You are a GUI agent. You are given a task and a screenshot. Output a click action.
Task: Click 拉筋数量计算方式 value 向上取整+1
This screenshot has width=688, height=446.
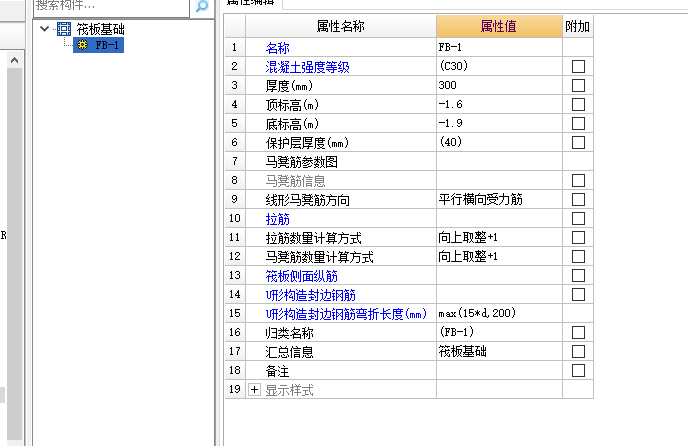pos(499,237)
